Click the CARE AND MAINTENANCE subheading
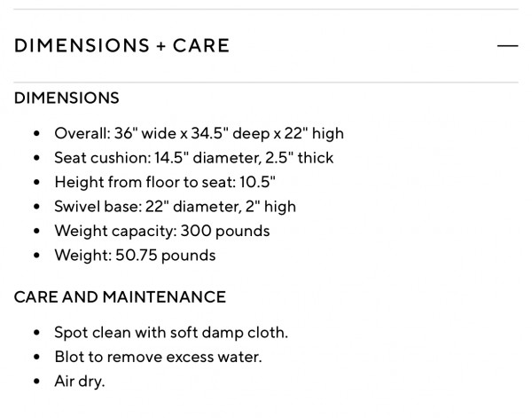 click(x=120, y=296)
